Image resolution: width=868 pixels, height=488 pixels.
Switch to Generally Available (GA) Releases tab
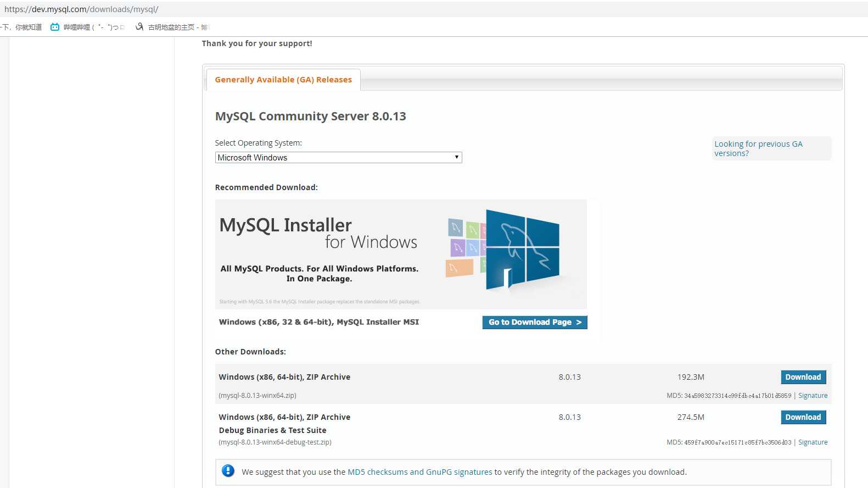(x=283, y=80)
